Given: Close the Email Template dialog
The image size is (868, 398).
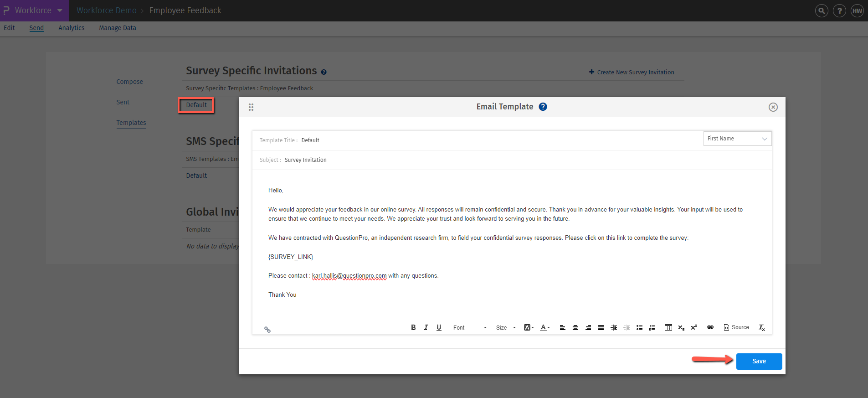Looking at the screenshot, I should click(x=773, y=107).
